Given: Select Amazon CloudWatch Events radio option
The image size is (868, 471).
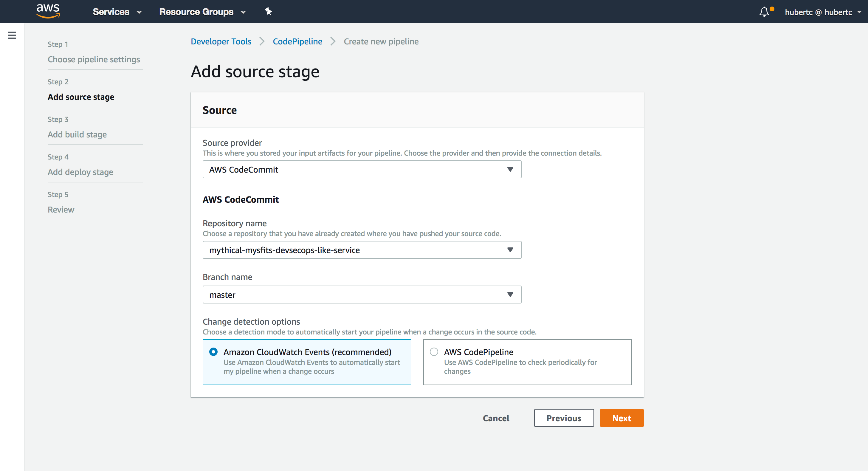Looking at the screenshot, I should click(213, 352).
